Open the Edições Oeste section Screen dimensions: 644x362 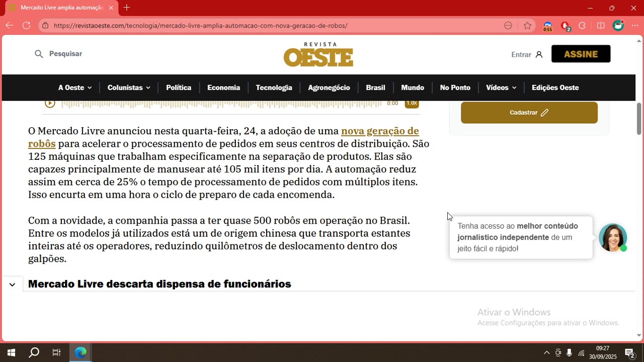pyautogui.click(x=555, y=87)
